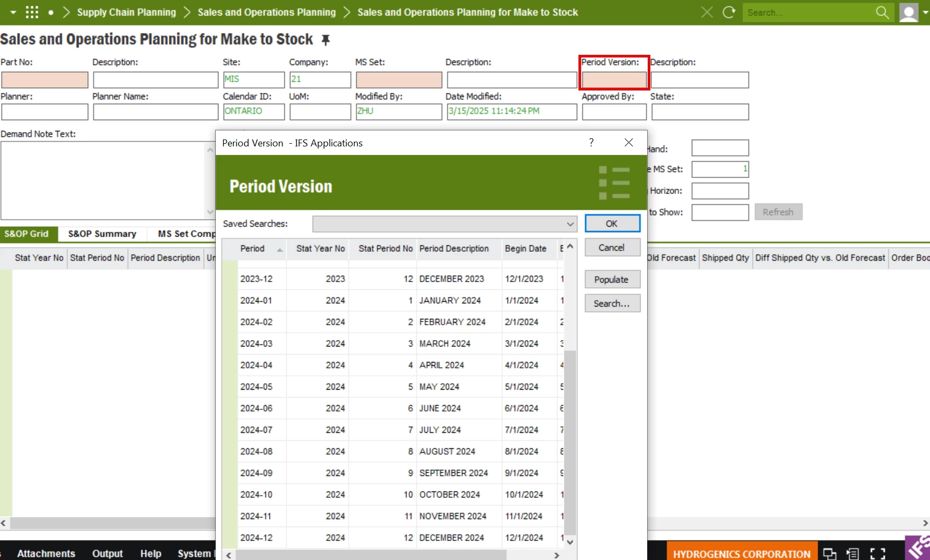Click the Period Version list view icon
930x560 pixels.
coord(614,183)
